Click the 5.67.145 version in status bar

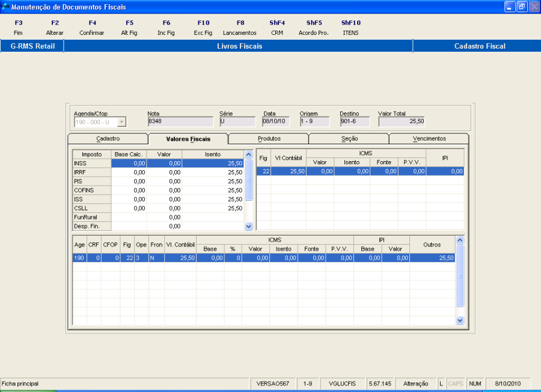pyautogui.click(x=380, y=384)
